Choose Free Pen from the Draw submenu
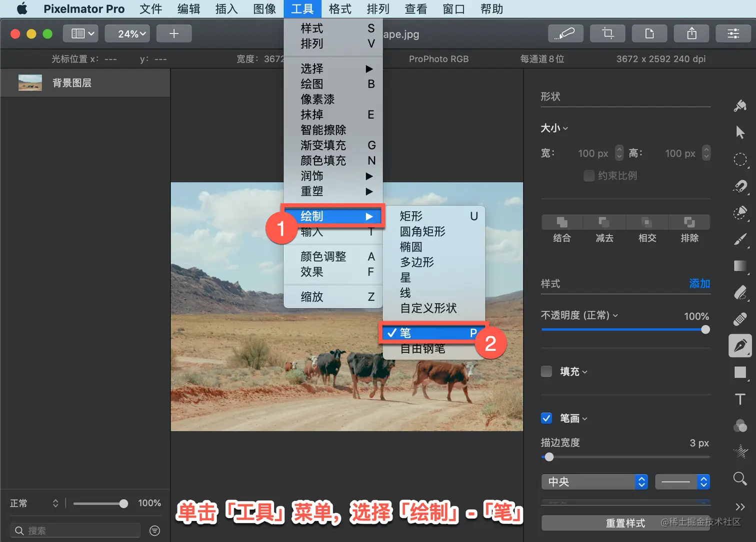The height and width of the screenshot is (542, 756). tap(434, 348)
